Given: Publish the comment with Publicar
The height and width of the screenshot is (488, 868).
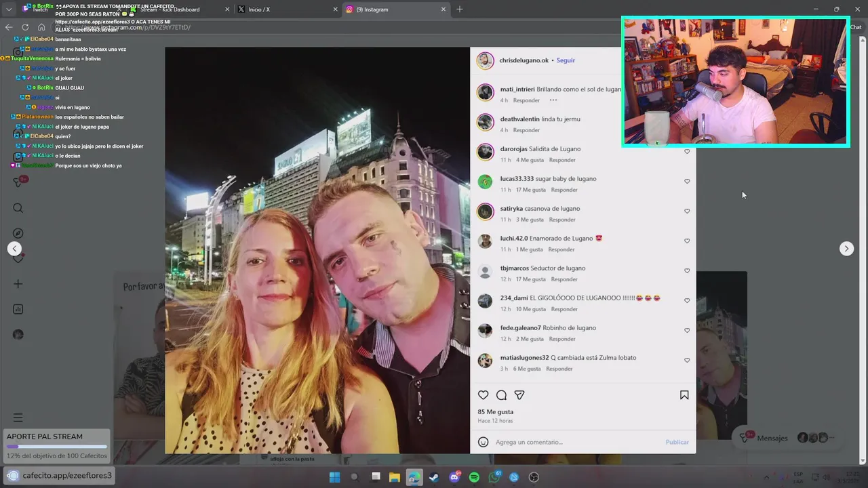Looking at the screenshot, I should point(677,442).
